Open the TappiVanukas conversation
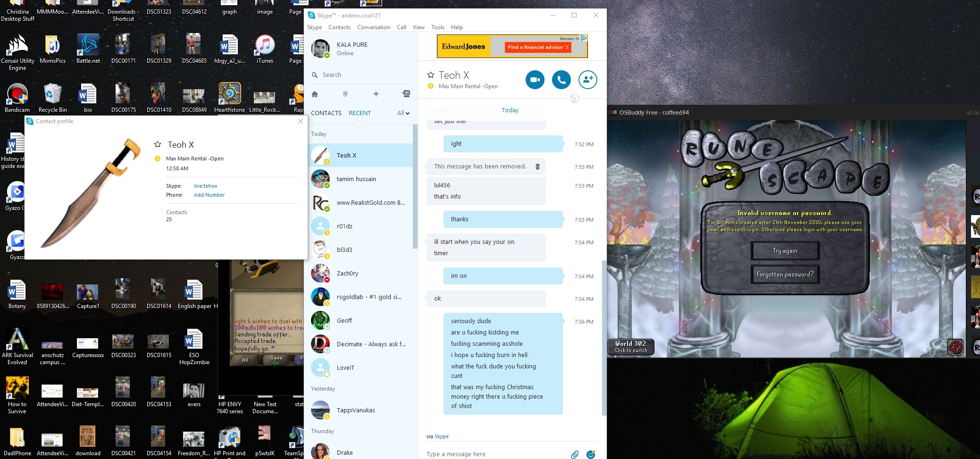The width and height of the screenshot is (980, 459). [x=361, y=410]
